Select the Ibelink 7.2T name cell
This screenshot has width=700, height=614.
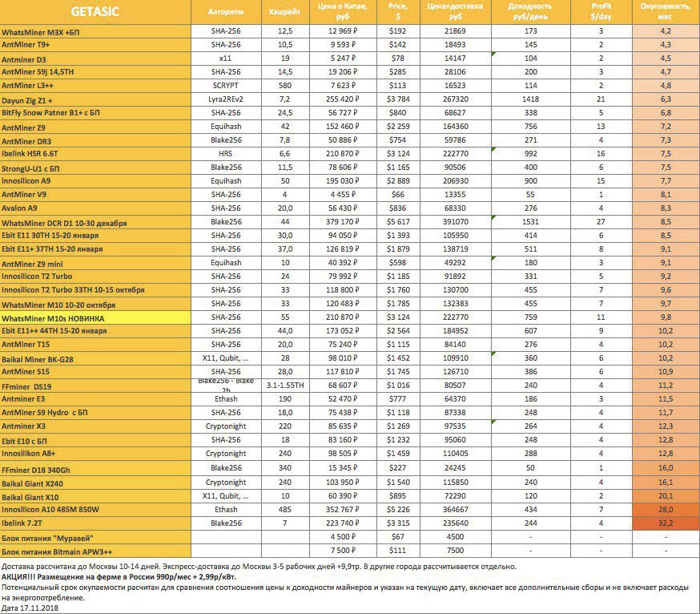coord(95,523)
